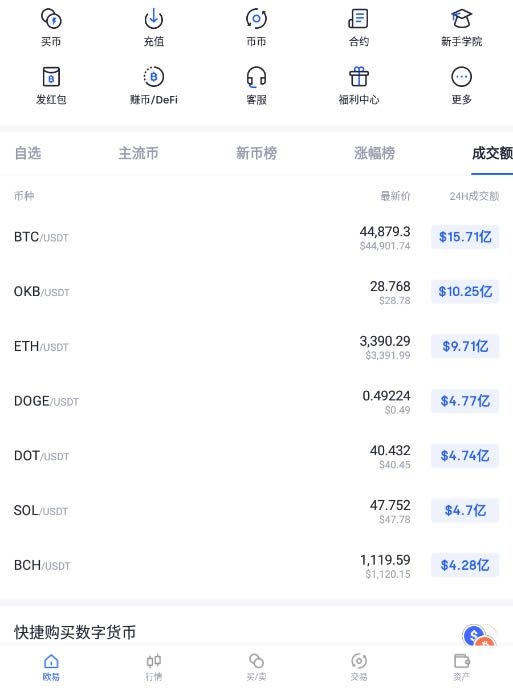Contact 客服 via headset icon

[256, 77]
